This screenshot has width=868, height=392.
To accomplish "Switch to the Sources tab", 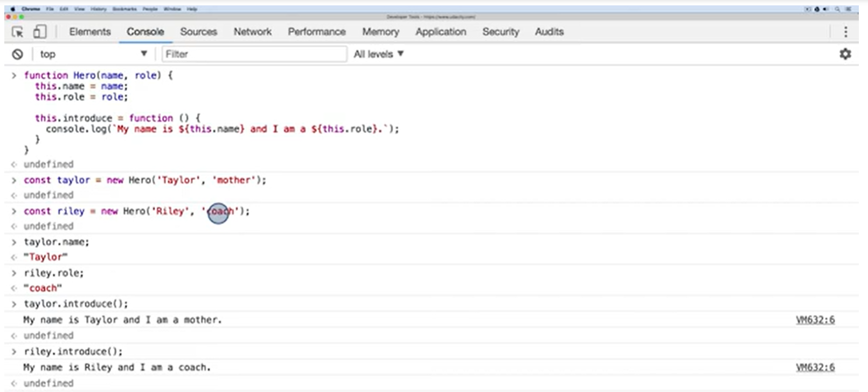I will point(198,32).
